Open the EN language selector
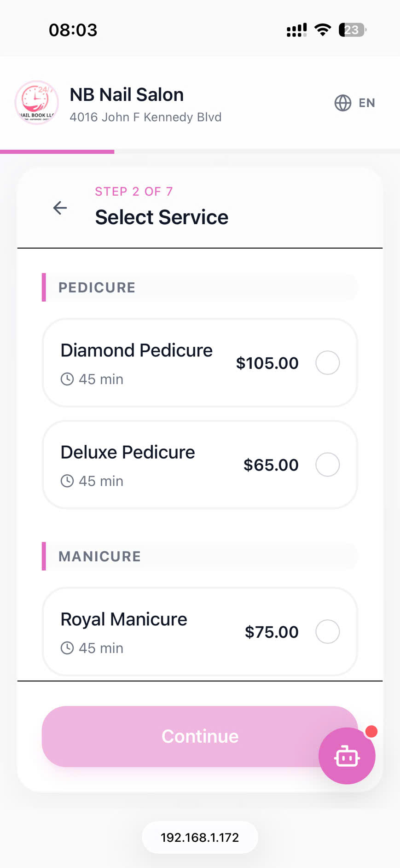The image size is (400, 868). coord(355,103)
